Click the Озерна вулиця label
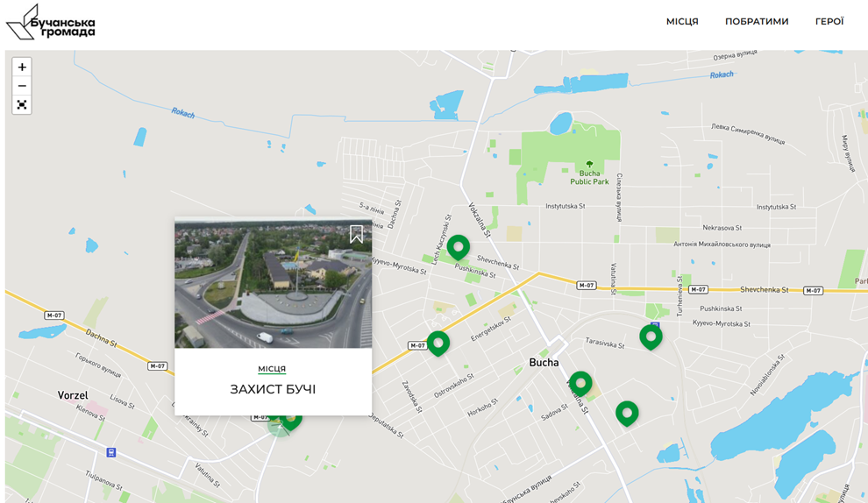Image resolution: width=868 pixels, height=503 pixels. click(735, 55)
